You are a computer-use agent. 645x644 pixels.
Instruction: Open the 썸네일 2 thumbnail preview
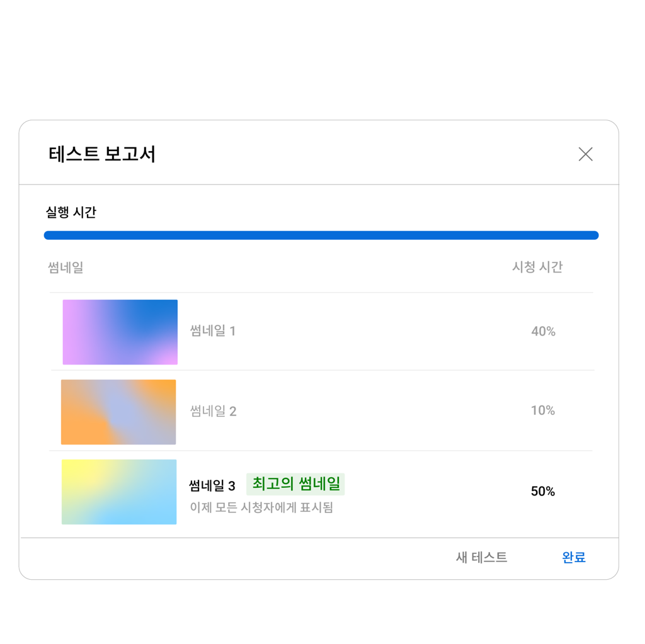click(x=118, y=412)
